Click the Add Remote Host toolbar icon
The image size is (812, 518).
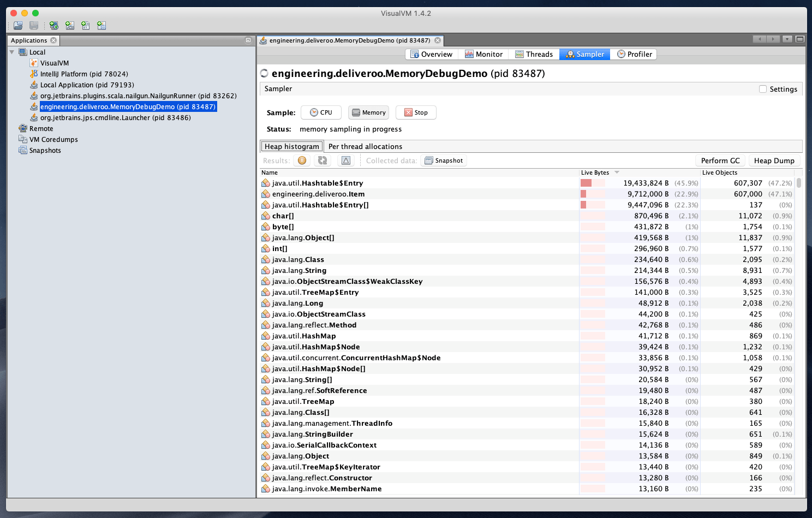(53, 25)
